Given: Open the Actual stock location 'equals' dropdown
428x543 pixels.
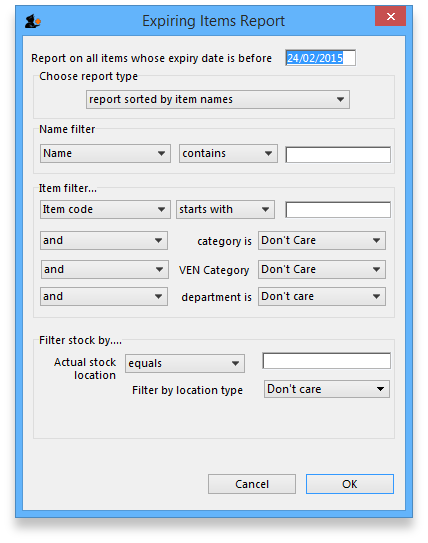Looking at the screenshot, I should [x=185, y=364].
